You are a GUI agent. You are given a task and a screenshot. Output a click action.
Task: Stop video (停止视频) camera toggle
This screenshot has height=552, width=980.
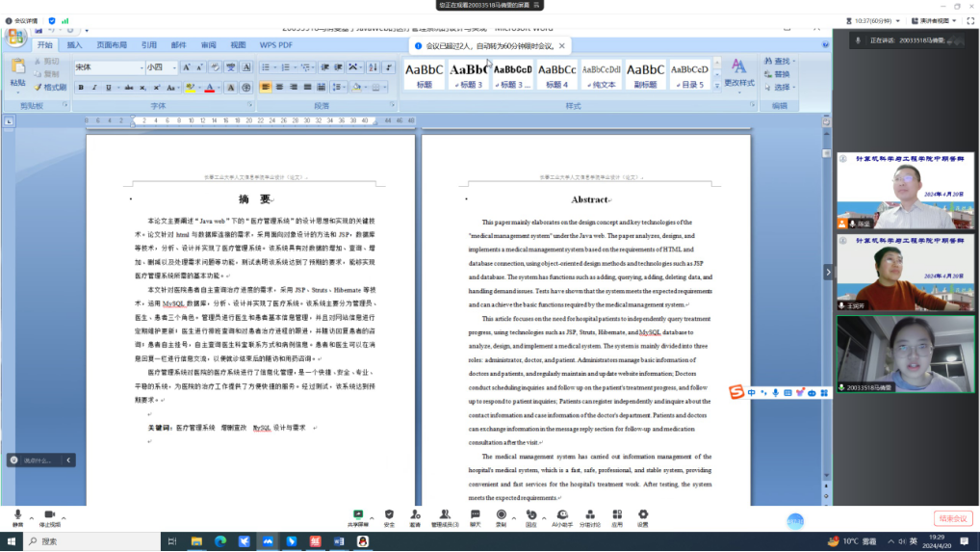[x=49, y=518]
